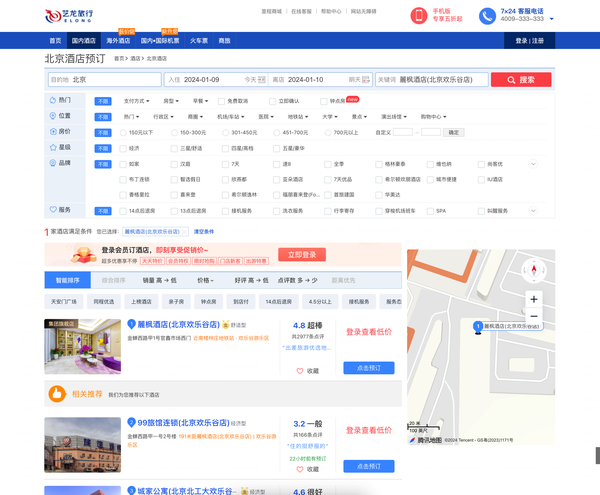This screenshot has height=495, width=600.
Task: Click the 腾讯地图 logo on the map
Action: coord(426,440)
